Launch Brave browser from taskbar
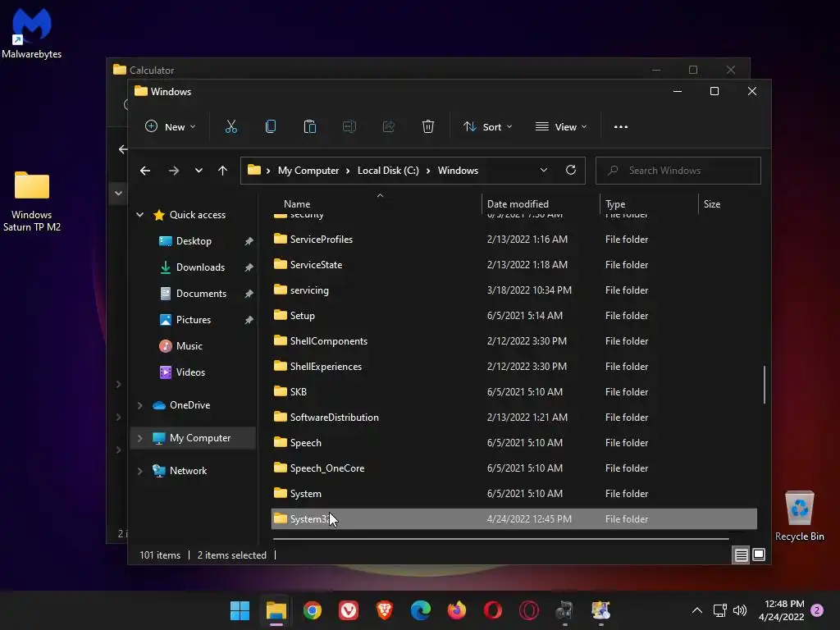The height and width of the screenshot is (630, 840). (385, 610)
